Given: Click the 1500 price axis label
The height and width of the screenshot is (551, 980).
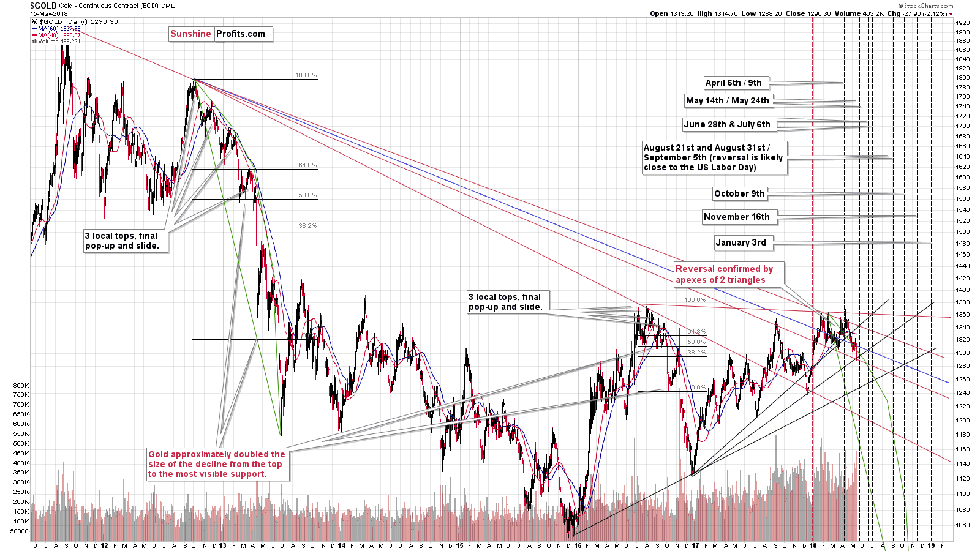Looking at the screenshot, I should pyautogui.click(x=963, y=232).
